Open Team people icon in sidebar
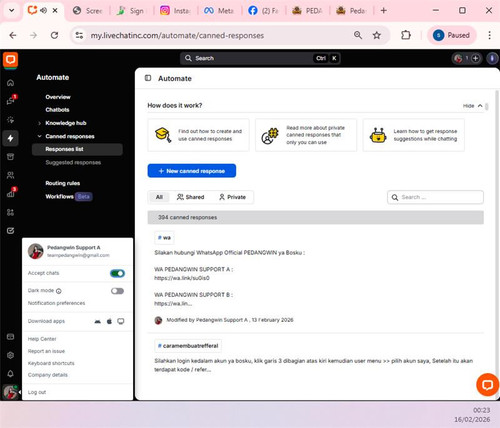 tap(10, 175)
